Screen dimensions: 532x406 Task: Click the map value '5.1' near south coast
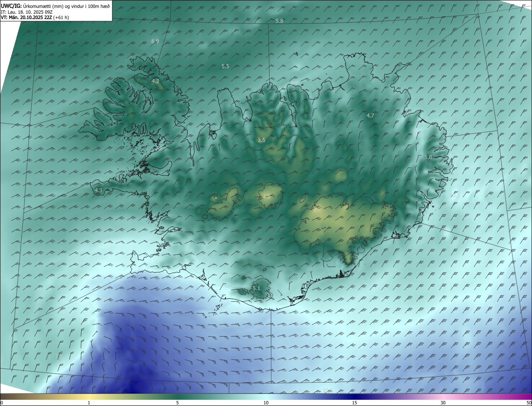coord(256,288)
